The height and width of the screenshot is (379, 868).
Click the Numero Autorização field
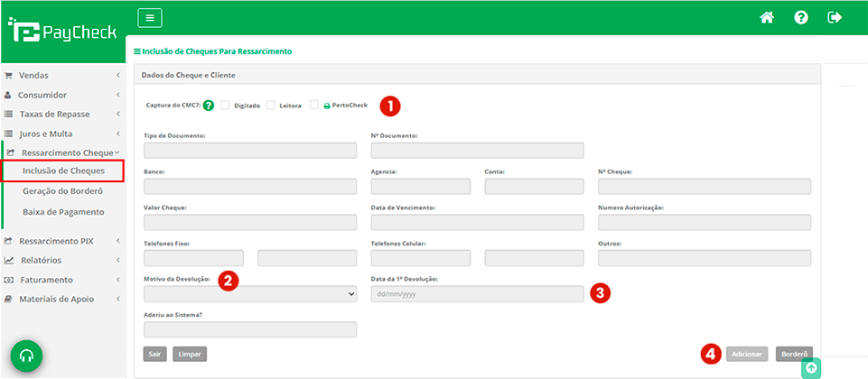click(x=705, y=222)
